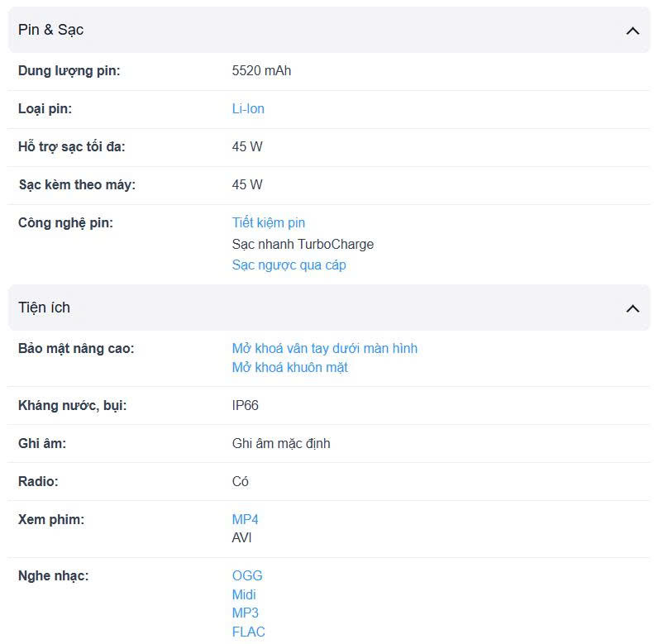Open the MP3 audio format link

(246, 613)
